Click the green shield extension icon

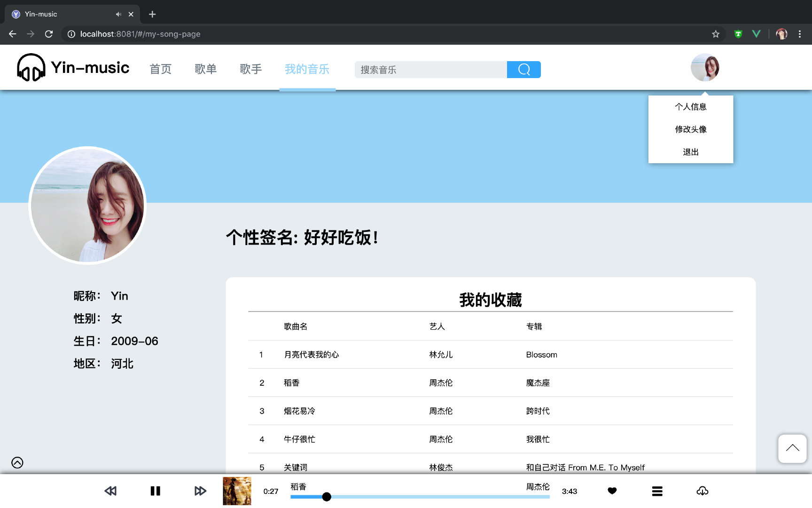pos(738,34)
